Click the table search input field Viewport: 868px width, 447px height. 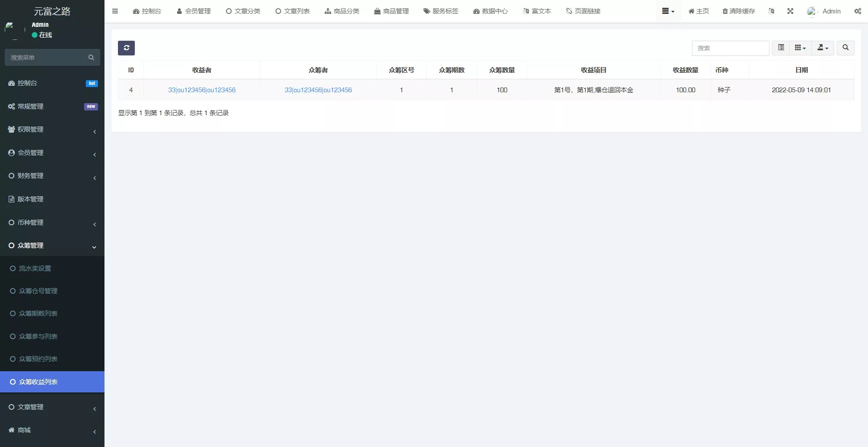[730, 48]
